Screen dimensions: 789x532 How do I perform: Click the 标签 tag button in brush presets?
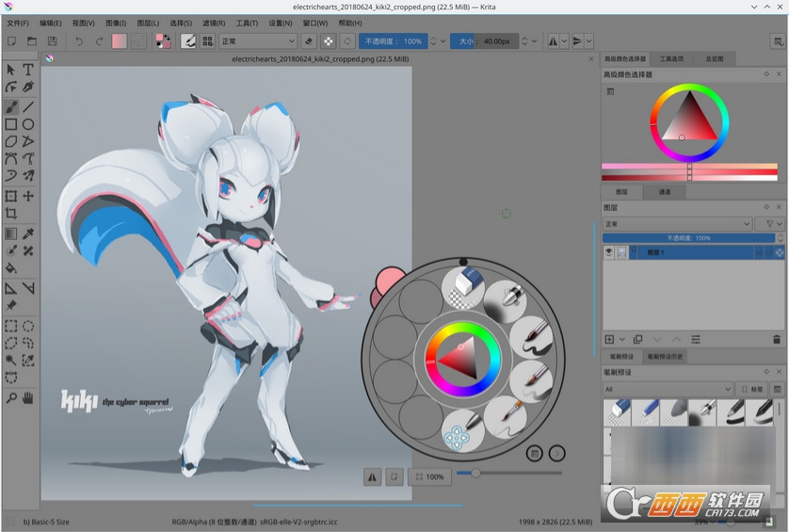click(751, 389)
